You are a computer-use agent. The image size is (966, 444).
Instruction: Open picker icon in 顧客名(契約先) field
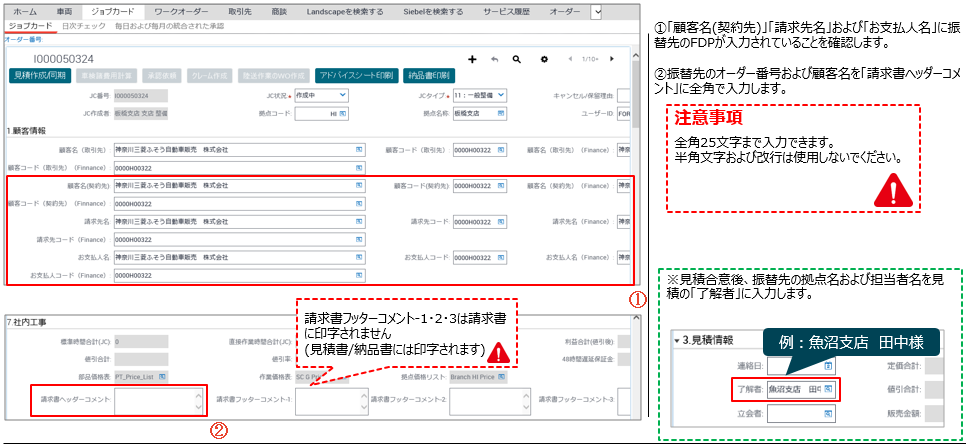tap(358, 186)
